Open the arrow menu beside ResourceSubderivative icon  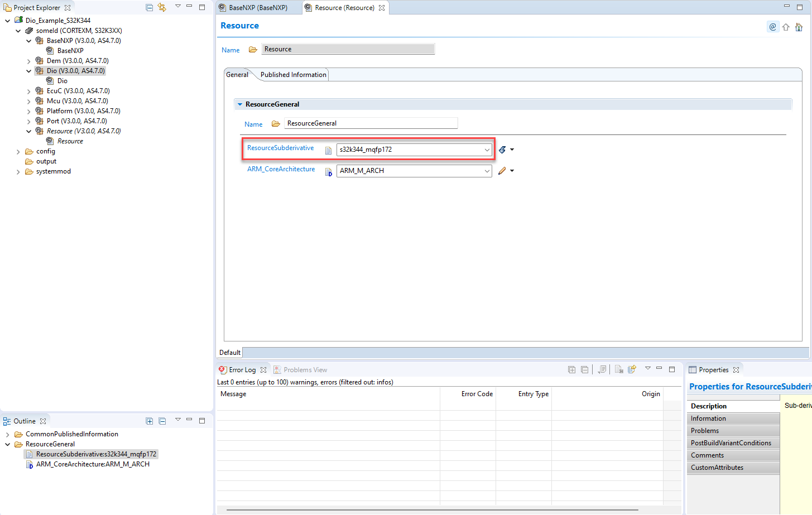coord(512,150)
